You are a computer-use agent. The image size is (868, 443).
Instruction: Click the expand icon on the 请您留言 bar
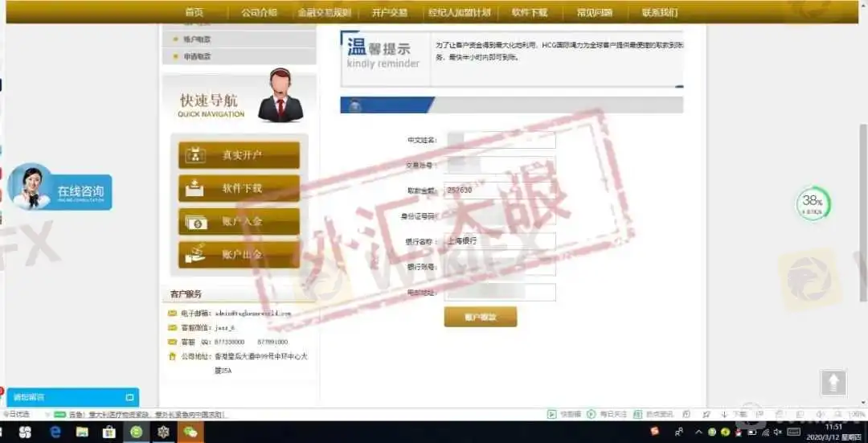pyautogui.click(x=129, y=397)
